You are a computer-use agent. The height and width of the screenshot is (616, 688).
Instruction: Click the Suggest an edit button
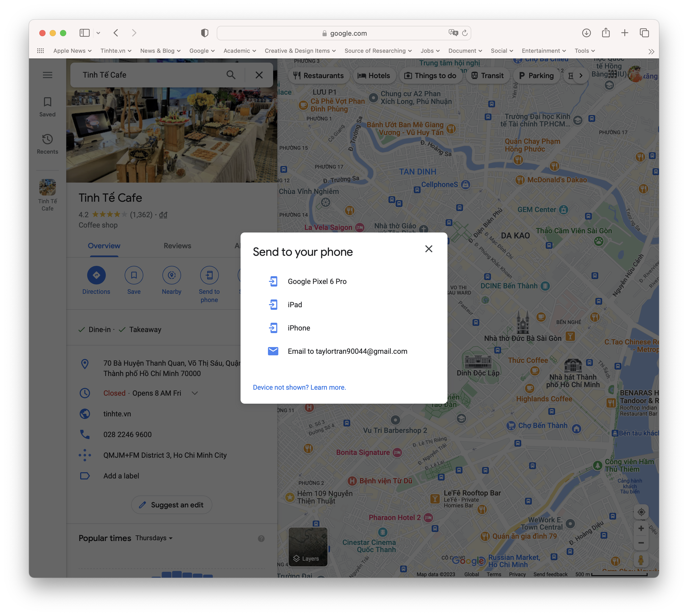(x=172, y=505)
